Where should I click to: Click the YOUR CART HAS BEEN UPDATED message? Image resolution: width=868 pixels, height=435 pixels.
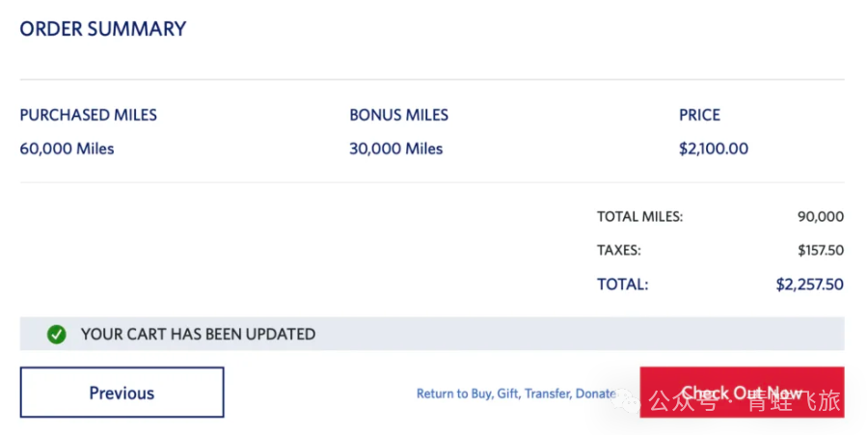pyautogui.click(x=198, y=335)
